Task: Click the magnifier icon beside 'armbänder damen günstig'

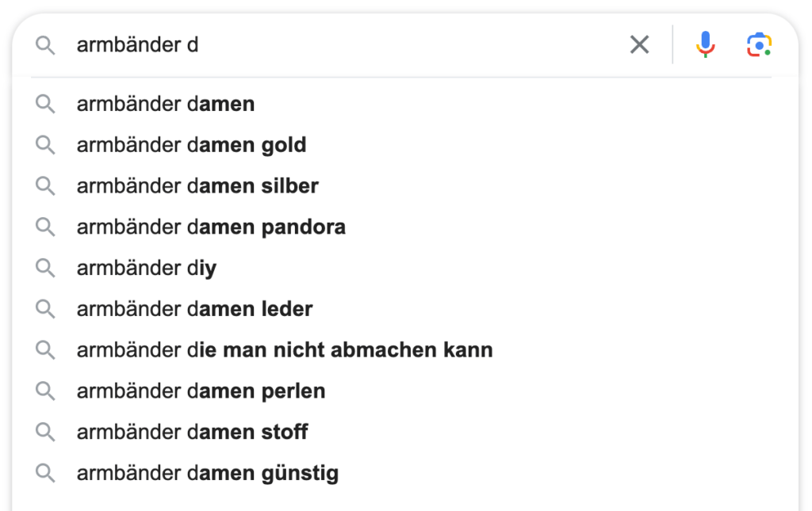Action: [x=45, y=473]
